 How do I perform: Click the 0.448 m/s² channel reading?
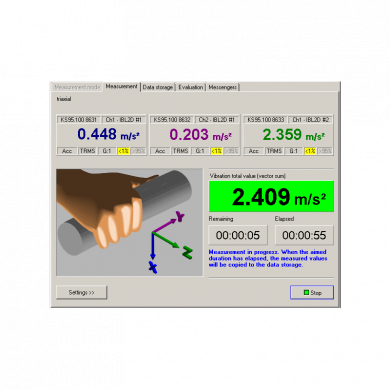tap(108, 134)
